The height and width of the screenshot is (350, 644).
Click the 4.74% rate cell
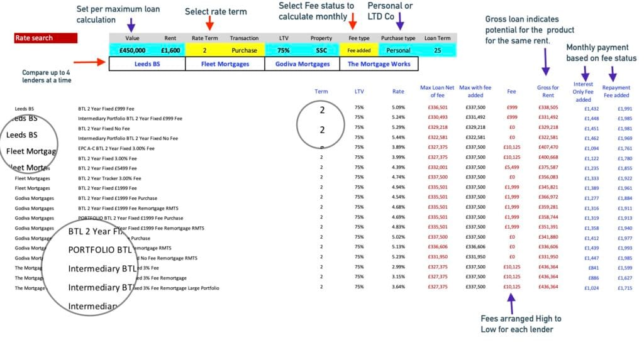(398, 177)
